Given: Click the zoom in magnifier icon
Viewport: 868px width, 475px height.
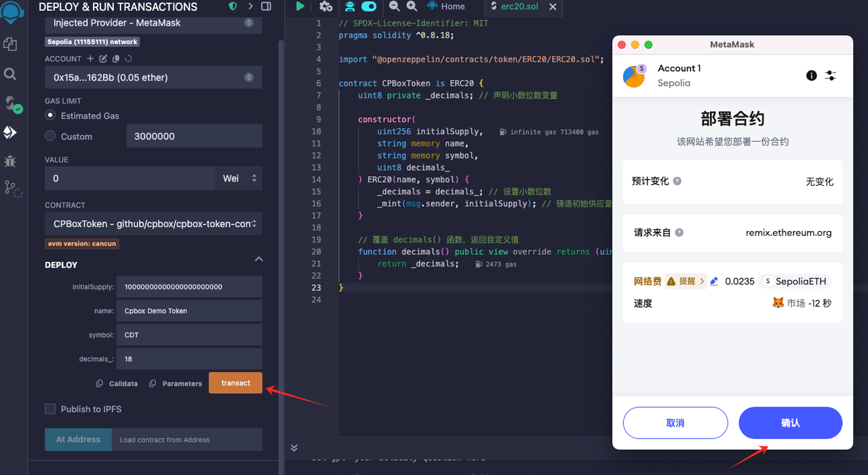Looking at the screenshot, I should pos(412,6).
